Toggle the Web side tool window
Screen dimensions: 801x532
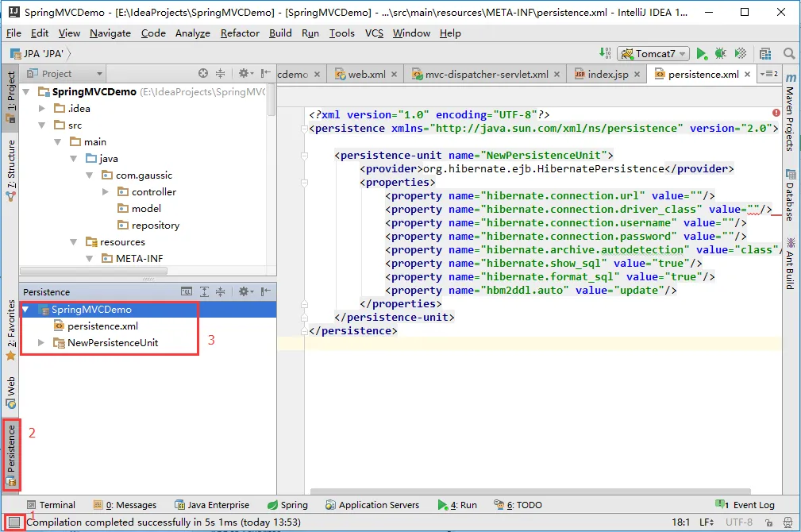[11, 392]
